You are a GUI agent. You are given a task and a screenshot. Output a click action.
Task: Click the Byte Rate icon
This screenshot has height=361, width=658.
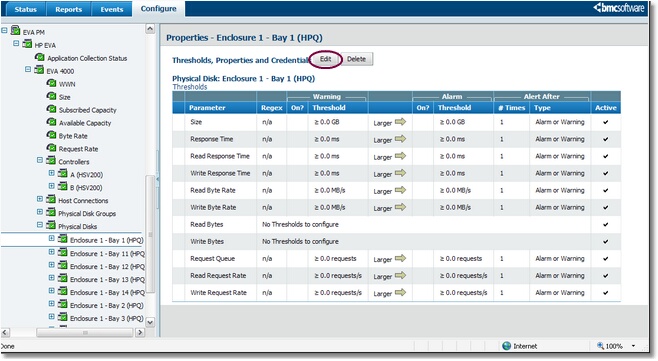click(x=51, y=135)
